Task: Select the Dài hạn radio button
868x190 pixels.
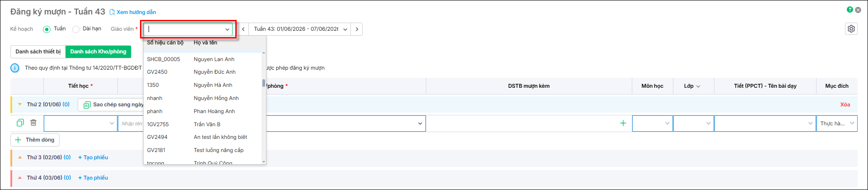Action: point(76,29)
